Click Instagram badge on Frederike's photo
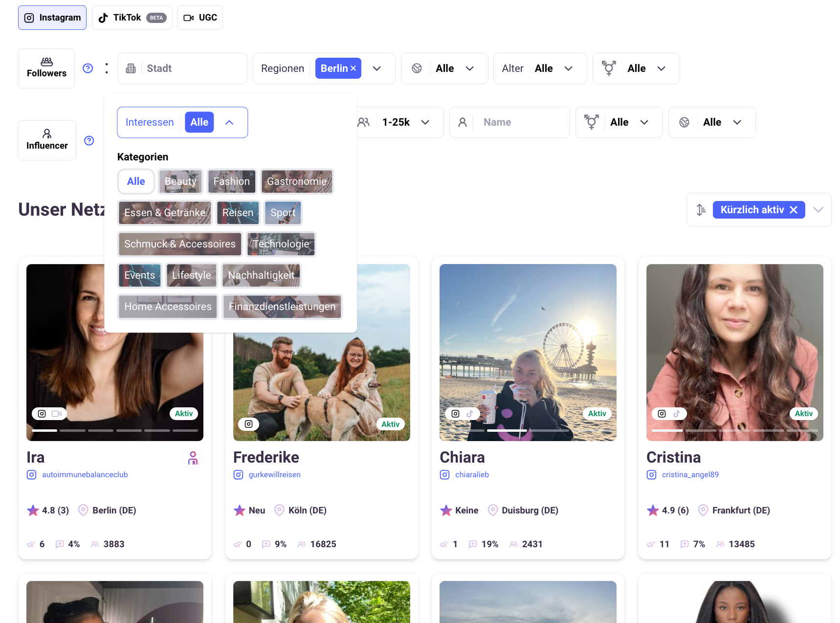The width and height of the screenshot is (840, 623). point(248,424)
